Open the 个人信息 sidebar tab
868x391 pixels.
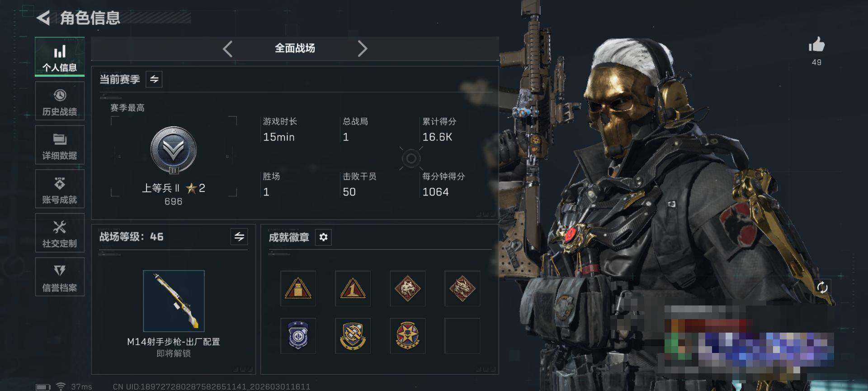point(60,57)
